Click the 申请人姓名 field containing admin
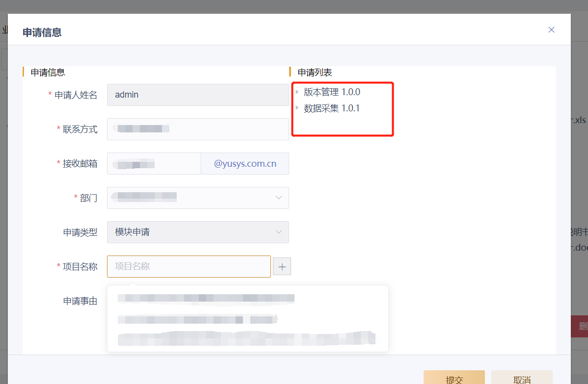The height and width of the screenshot is (384, 588). click(198, 95)
